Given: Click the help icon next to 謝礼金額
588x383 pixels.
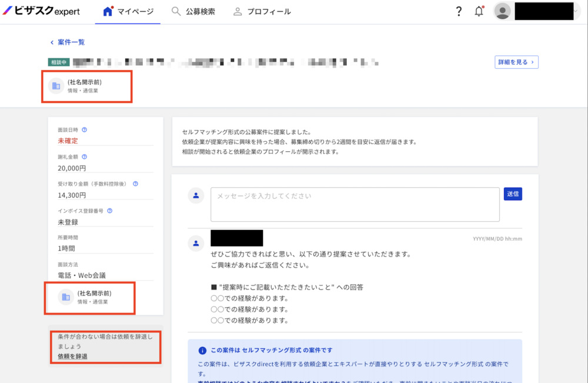Looking at the screenshot, I should click(x=84, y=157).
